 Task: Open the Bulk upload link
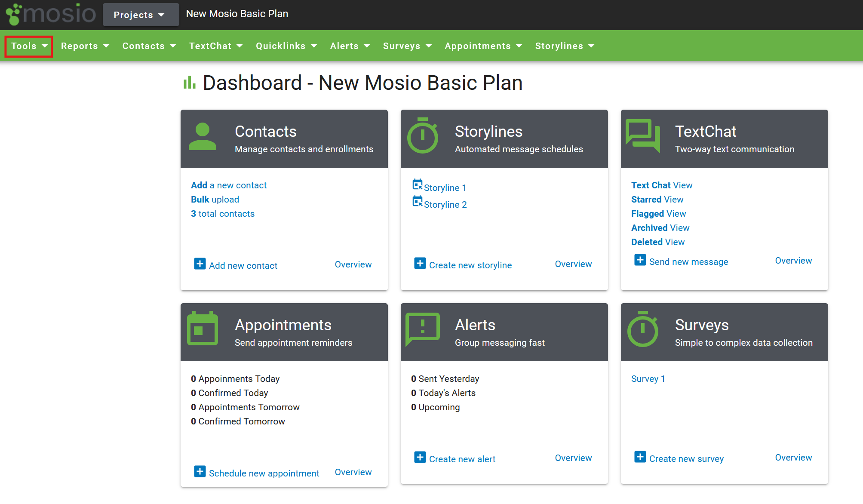tap(215, 200)
